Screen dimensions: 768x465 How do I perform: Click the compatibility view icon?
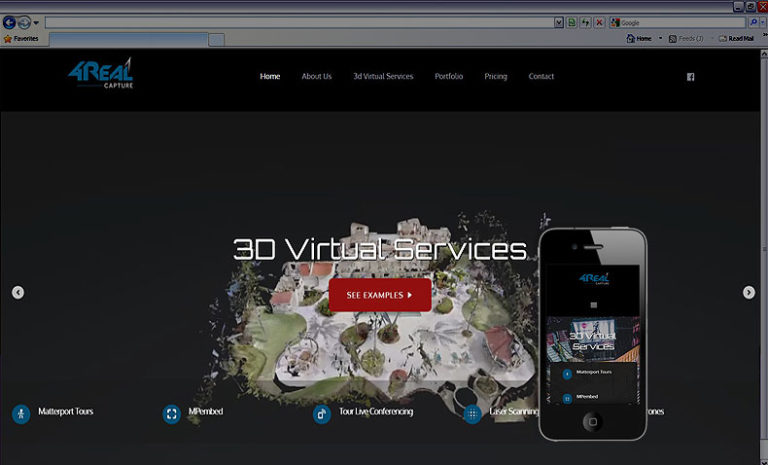tap(572, 23)
